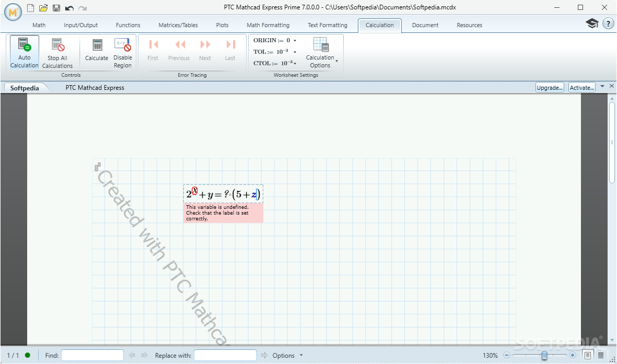Zoom in with plus button
Screen dimensions: 617x364
point(573,355)
